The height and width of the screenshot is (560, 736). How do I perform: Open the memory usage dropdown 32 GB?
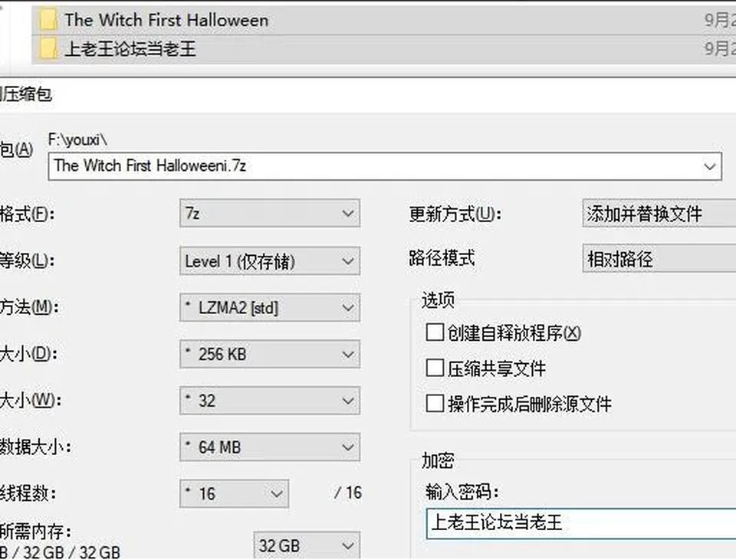307,545
